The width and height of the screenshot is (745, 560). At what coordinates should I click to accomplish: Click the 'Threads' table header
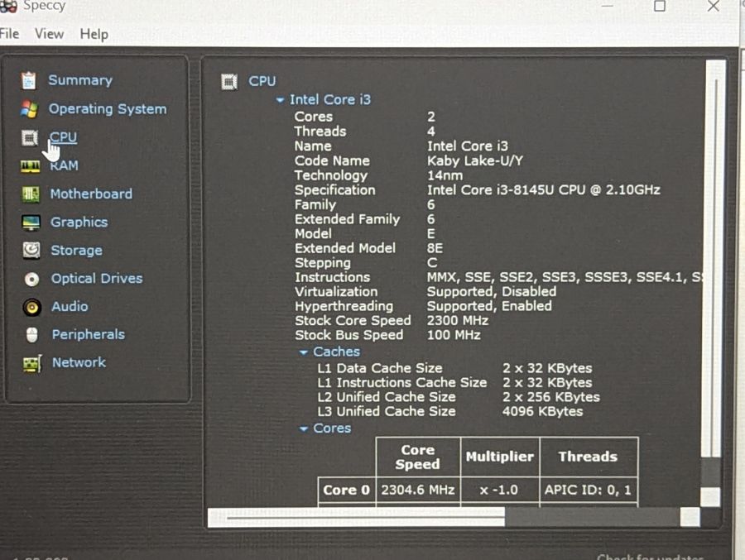(x=589, y=457)
